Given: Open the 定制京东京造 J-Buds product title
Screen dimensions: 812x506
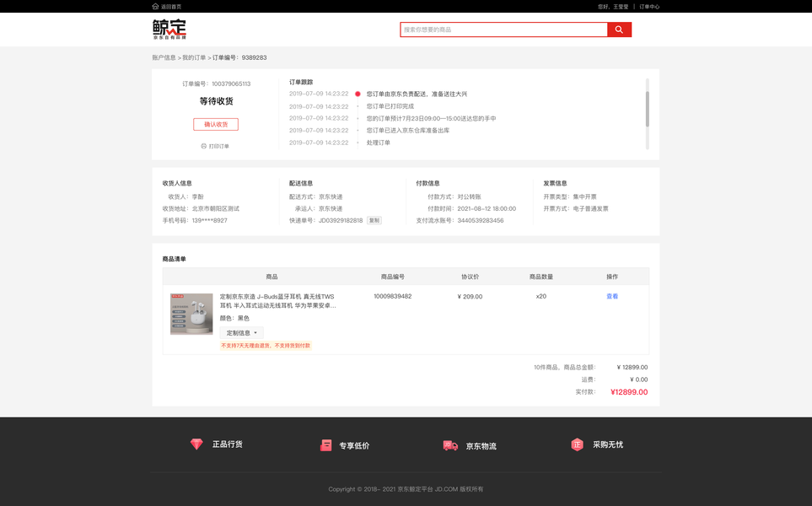Looking at the screenshot, I should [x=277, y=301].
